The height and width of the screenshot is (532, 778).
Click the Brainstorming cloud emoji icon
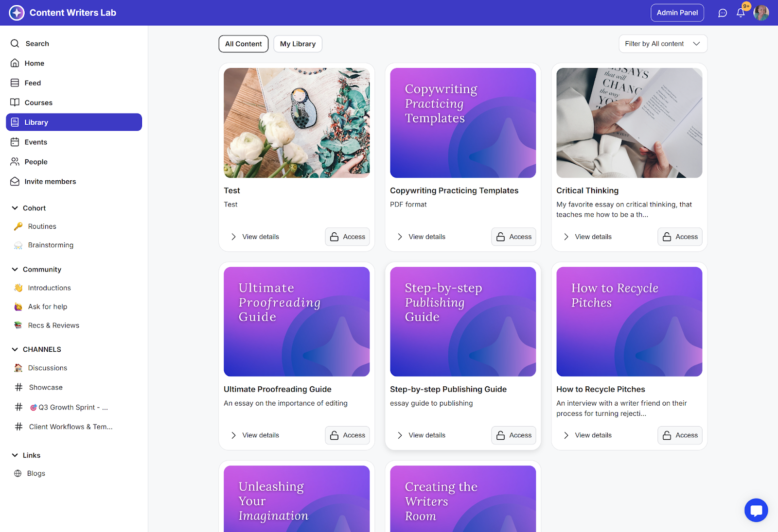18,245
